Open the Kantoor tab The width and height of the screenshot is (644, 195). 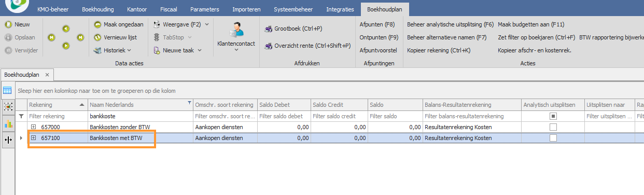tap(137, 9)
